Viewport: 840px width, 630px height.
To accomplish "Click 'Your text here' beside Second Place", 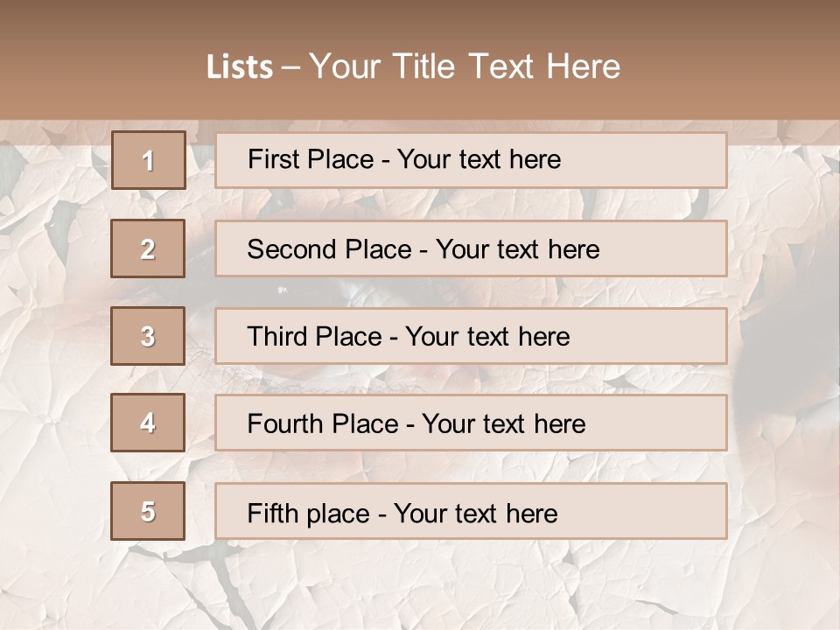I will 517,249.
